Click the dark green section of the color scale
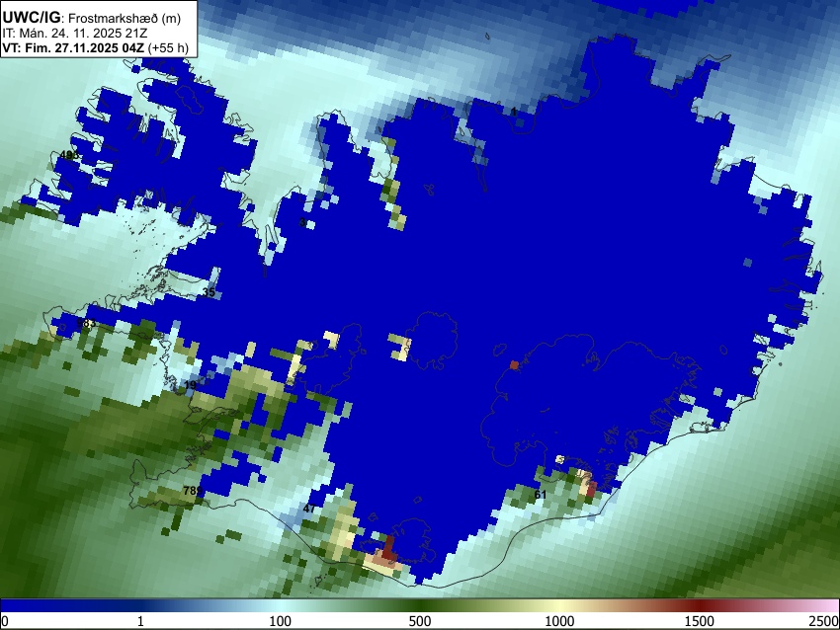Screen dimensions: 840x630 pos(420,605)
